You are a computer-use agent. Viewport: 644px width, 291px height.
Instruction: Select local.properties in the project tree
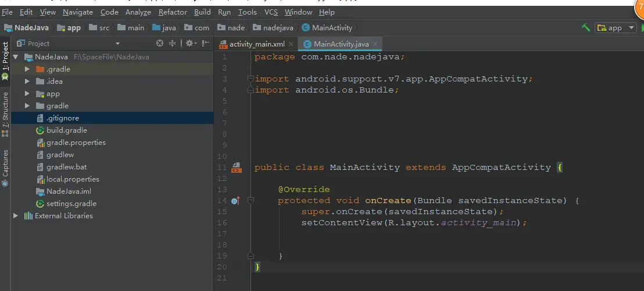112,179
